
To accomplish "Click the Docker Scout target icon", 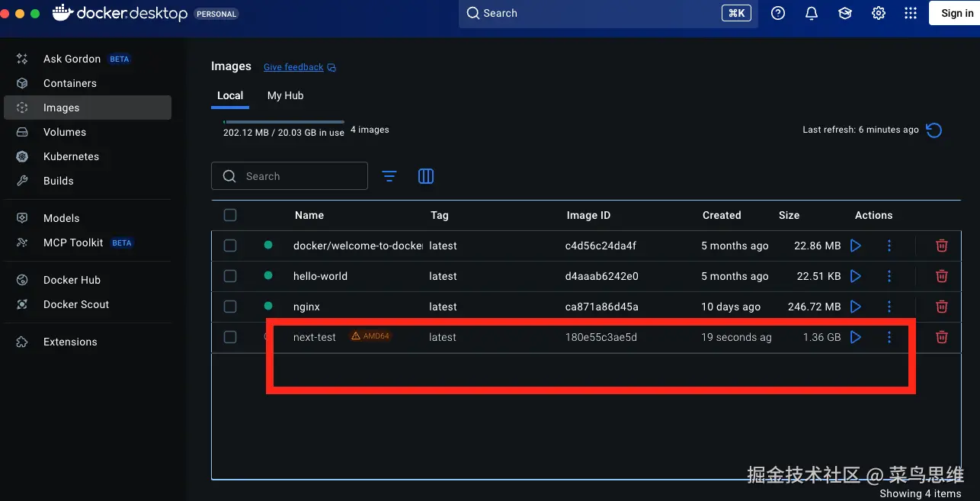I will pos(22,304).
